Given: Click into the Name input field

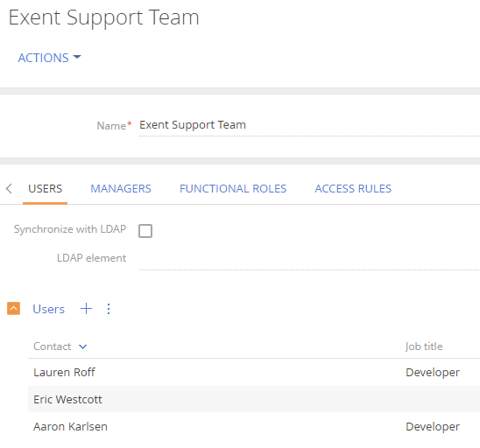Looking at the screenshot, I should [309, 125].
